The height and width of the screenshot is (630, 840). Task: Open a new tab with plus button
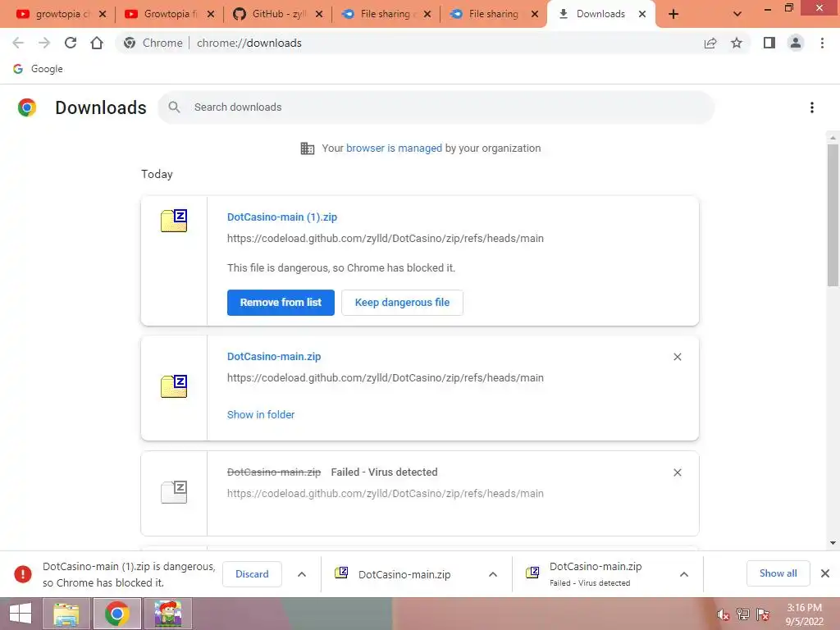(x=673, y=15)
